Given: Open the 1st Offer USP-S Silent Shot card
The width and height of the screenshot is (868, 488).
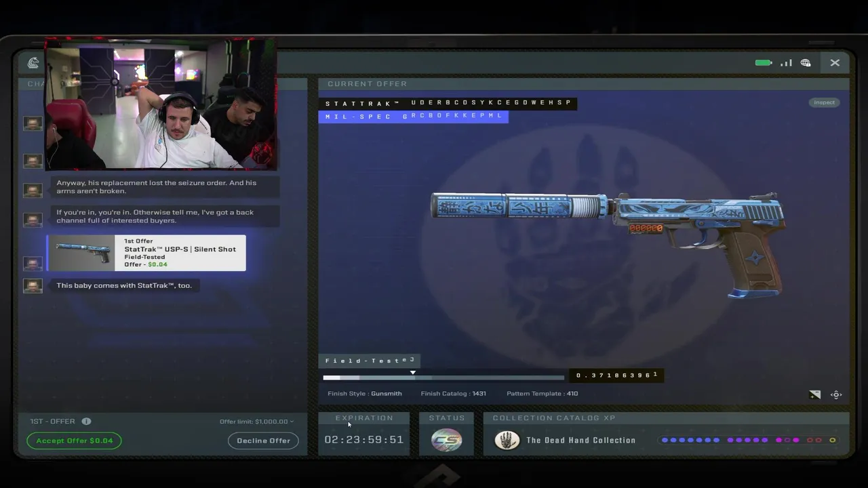Looking at the screenshot, I should 146,253.
